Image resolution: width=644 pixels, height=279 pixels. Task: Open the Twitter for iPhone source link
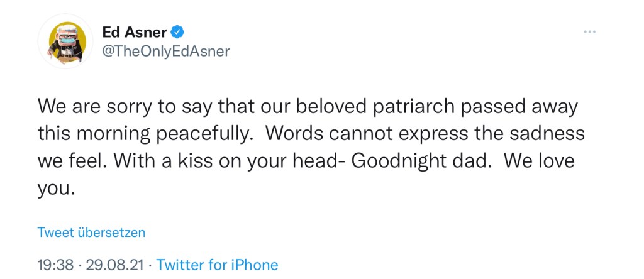pyautogui.click(x=217, y=265)
